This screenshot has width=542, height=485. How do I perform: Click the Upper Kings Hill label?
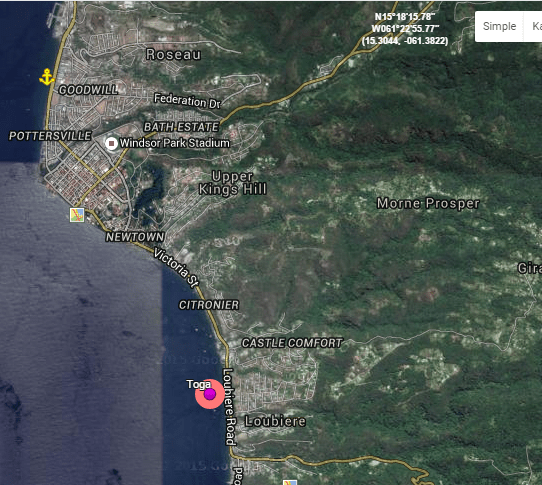point(233,183)
